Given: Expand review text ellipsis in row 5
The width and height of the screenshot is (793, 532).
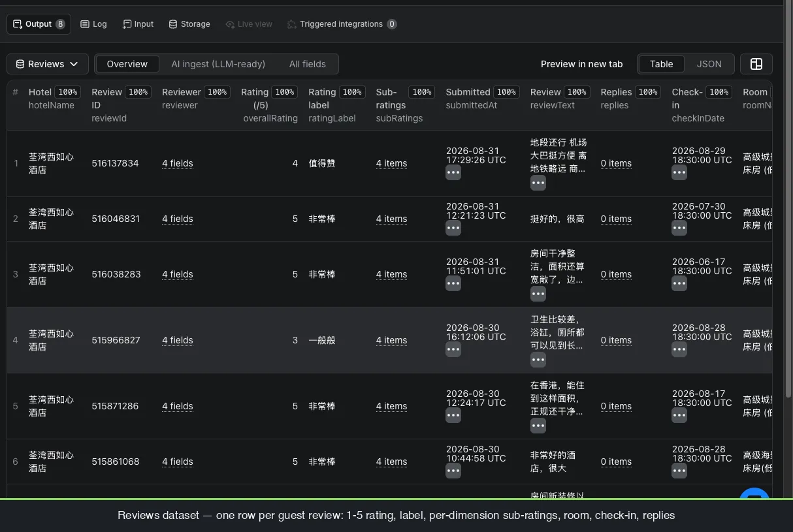Looking at the screenshot, I should coord(538,426).
